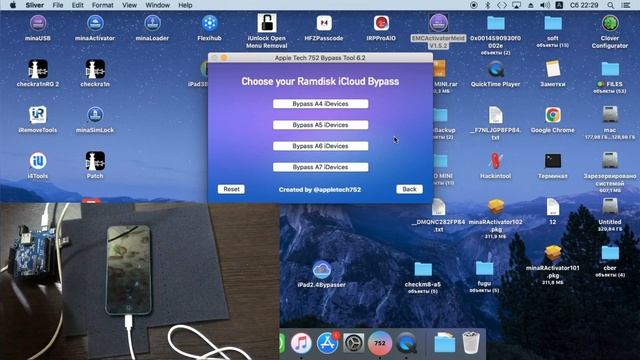
Task: Open the Edit menu
Action: (78, 5)
